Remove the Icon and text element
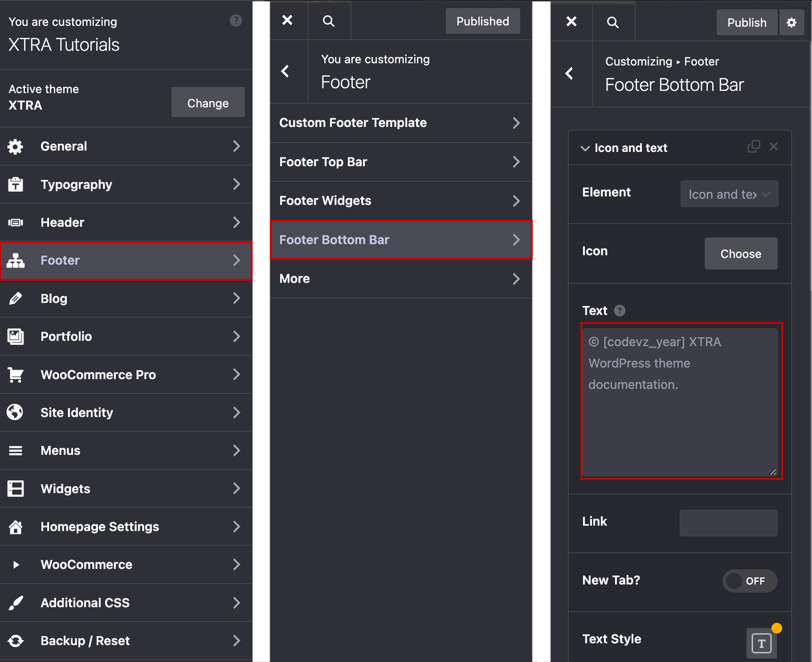 tap(774, 147)
